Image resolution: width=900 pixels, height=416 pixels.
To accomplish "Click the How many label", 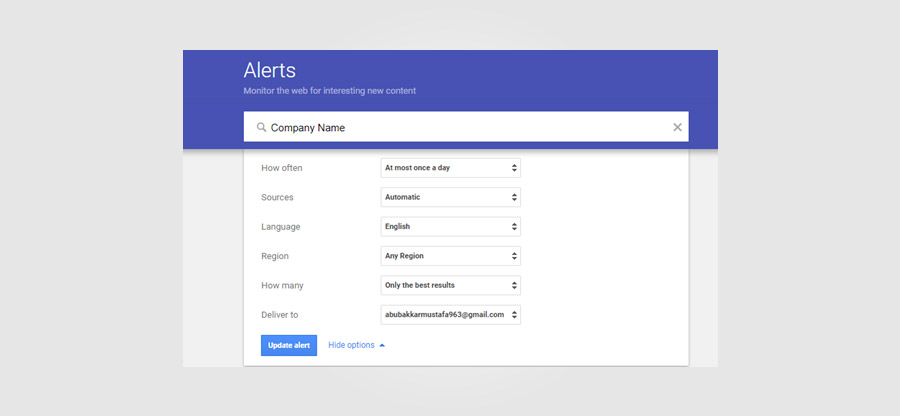I will coord(282,285).
